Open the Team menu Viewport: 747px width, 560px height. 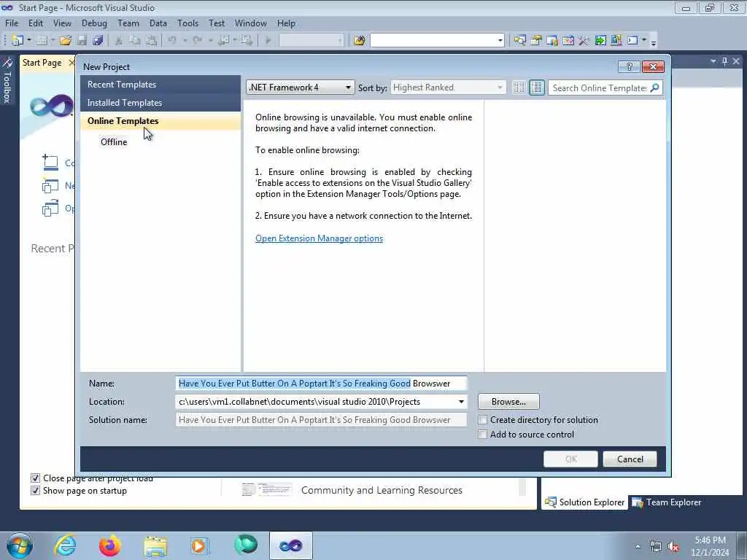128,23
